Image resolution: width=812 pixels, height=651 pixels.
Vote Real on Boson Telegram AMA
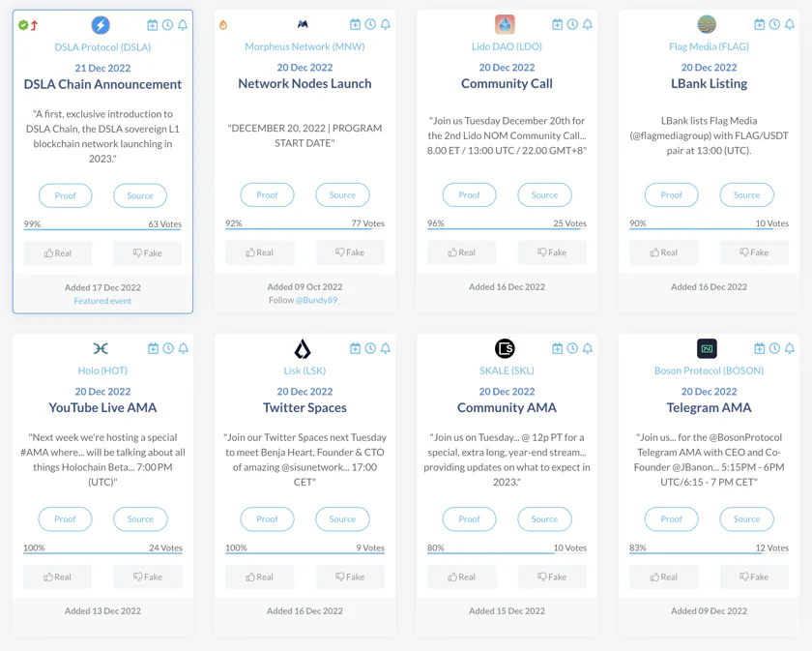point(663,577)
